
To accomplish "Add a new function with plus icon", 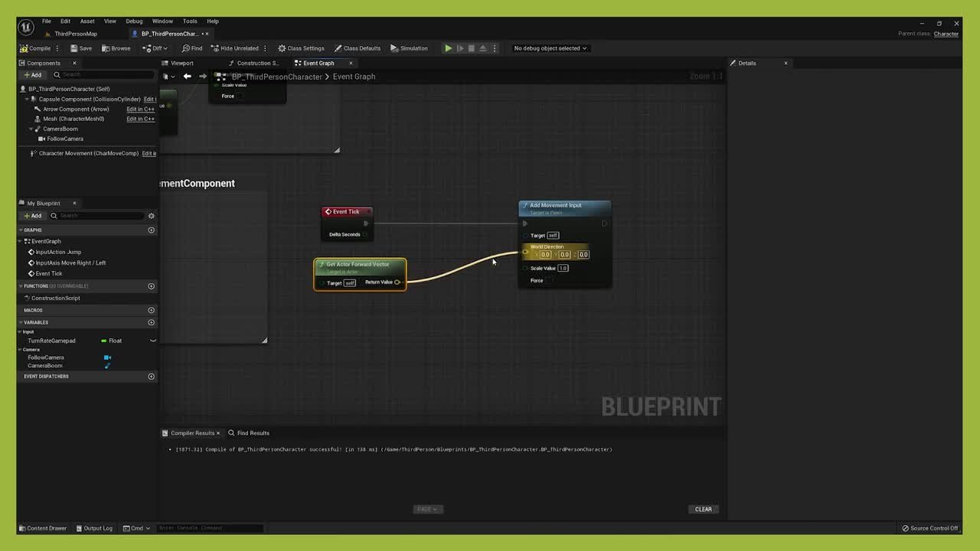I will 151,286.
